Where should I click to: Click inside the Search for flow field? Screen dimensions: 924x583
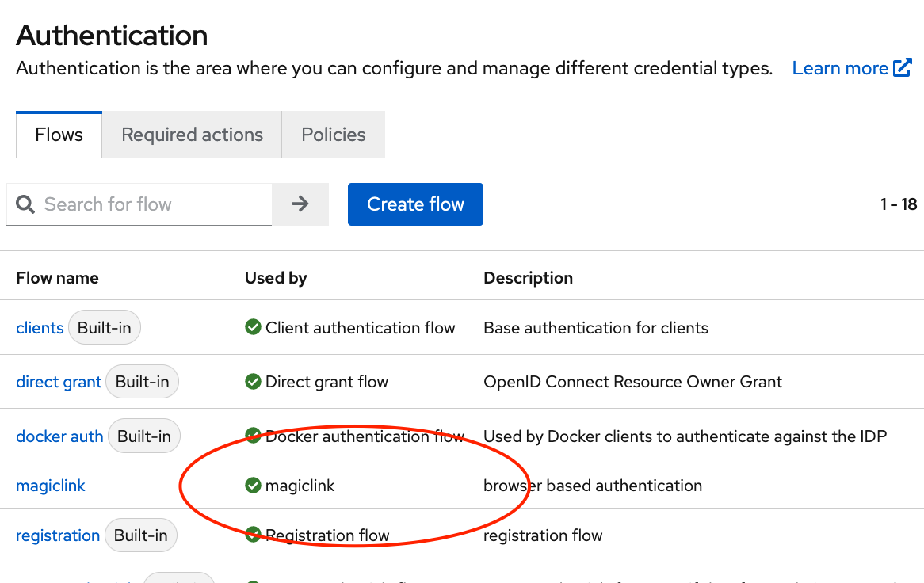[143, 204]
